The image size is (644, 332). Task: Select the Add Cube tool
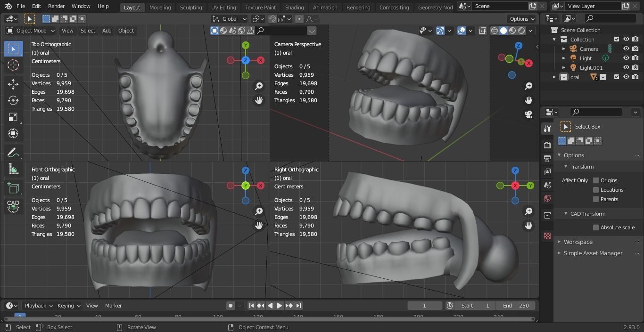pos(13,188)
